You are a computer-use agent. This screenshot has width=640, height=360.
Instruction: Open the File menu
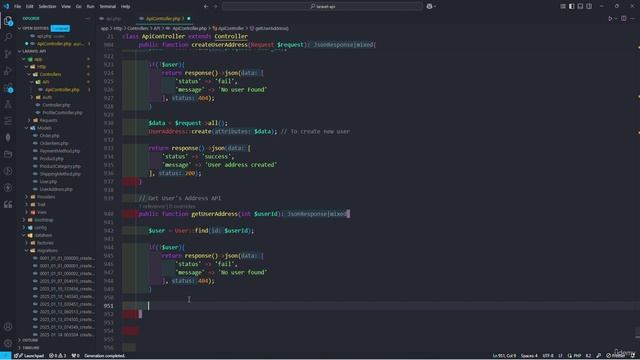18,7
